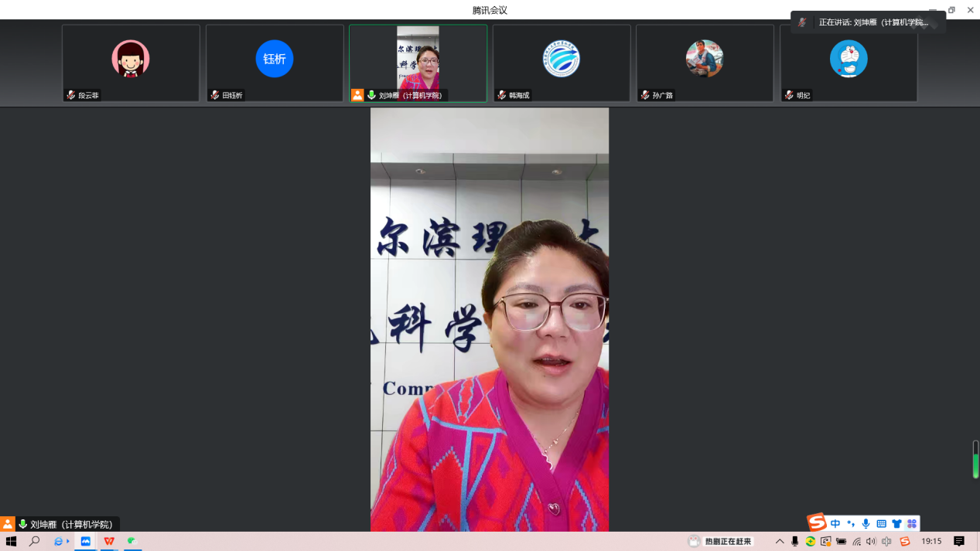Select 田钰析 participant thumbnail
980x551 pixels.
(x=275, y=63)
